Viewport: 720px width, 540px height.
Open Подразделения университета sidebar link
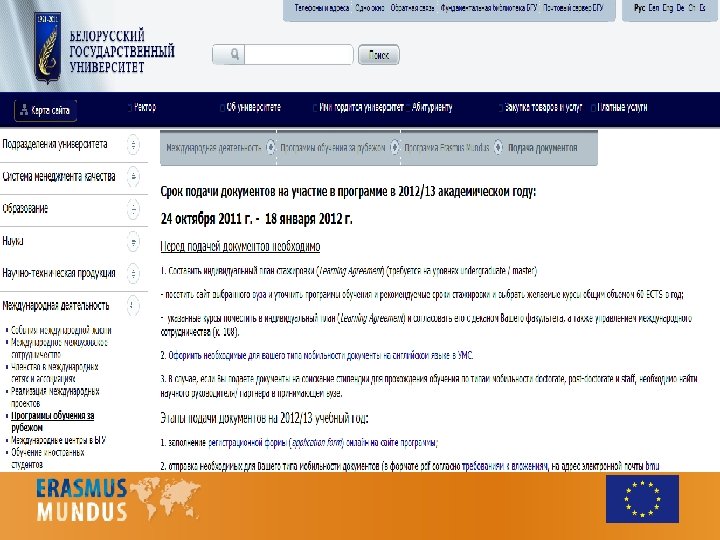pos(55,144)
